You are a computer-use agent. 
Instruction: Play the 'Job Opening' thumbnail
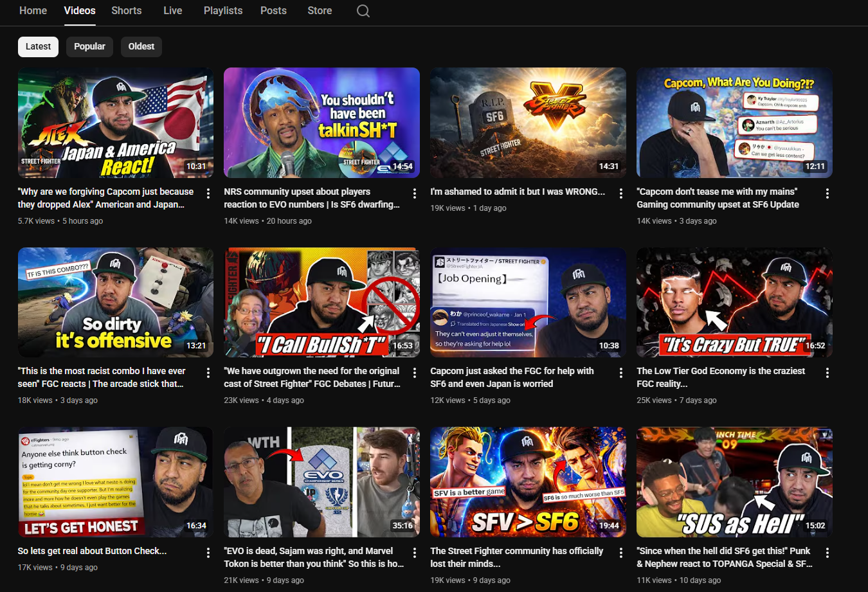coord(528,302)
